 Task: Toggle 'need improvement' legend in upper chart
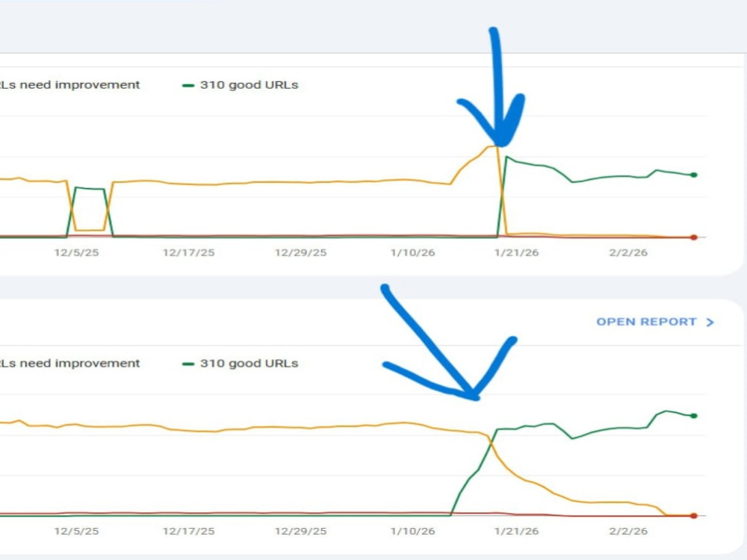tap(70, 85)
